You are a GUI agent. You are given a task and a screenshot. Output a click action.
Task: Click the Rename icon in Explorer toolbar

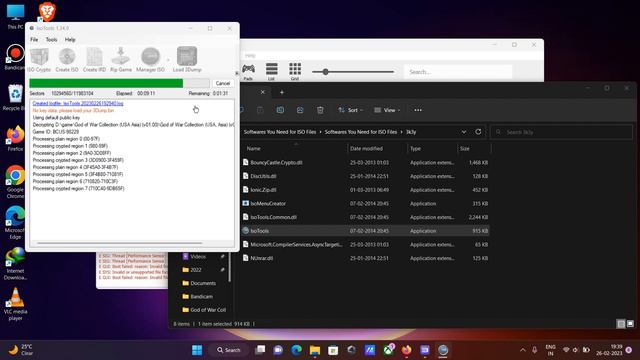pyautogui.click(x=280, y=110)
